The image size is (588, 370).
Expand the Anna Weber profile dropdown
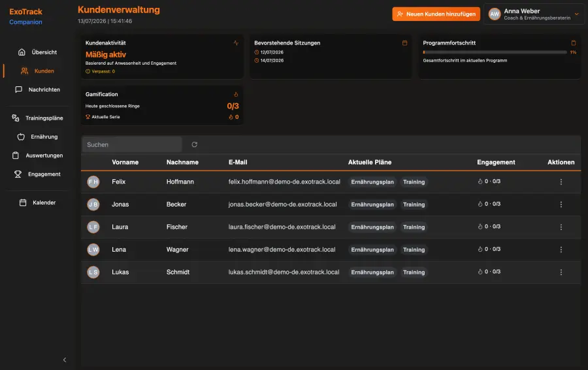pos(577,14)
